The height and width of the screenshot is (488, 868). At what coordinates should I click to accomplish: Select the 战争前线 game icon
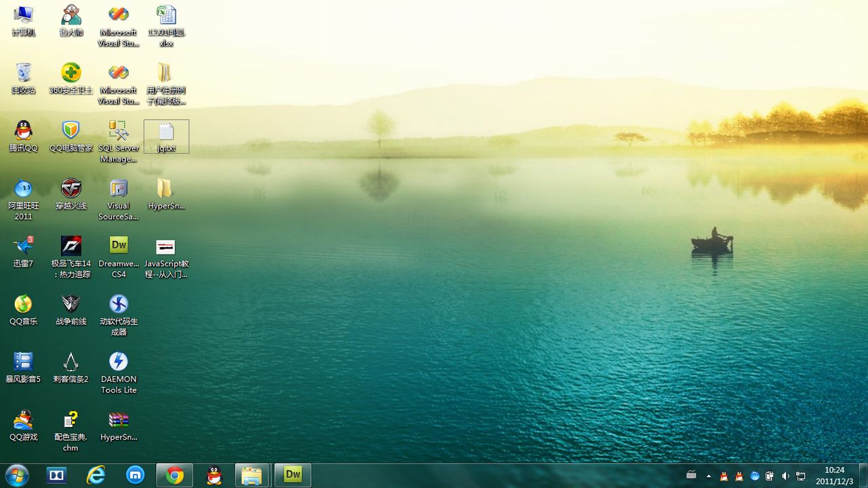[x=71, y=309]
